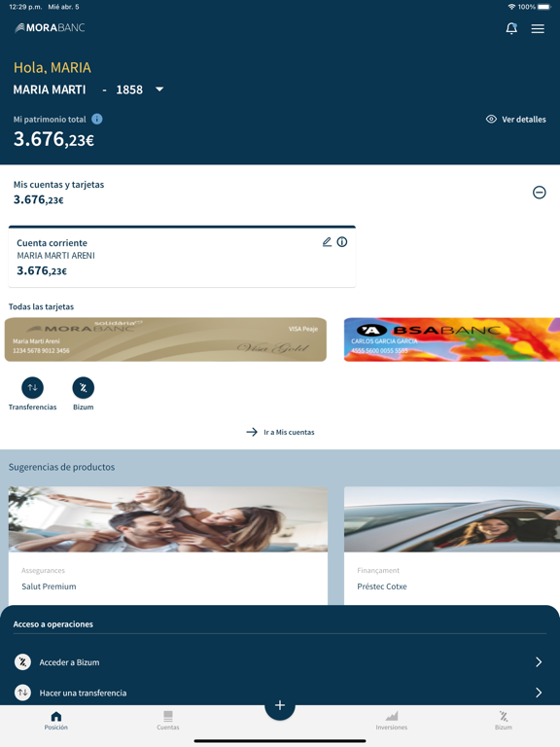The width and height of the screenshot is (560, 747).
Task: Tap the central plus button
Action: 280,705
